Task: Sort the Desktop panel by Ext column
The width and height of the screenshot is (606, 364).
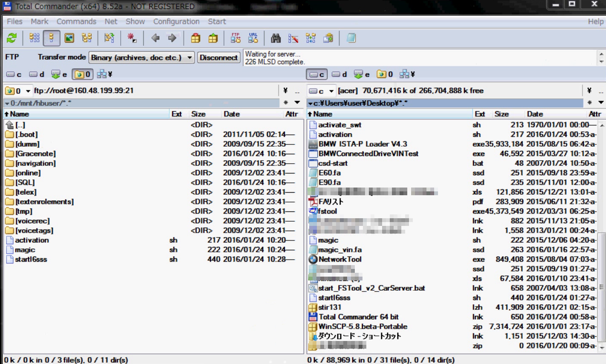Action: [x=483, y=114]
